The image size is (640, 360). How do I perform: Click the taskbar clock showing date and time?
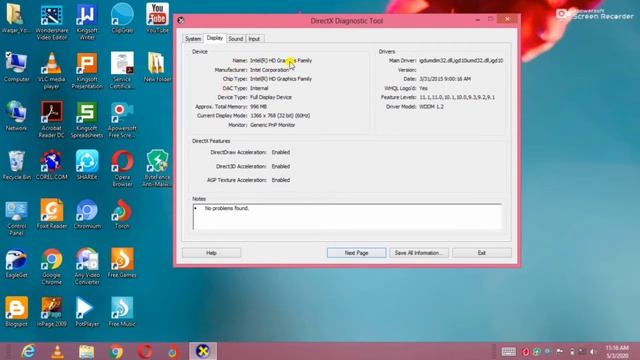pos(617,351)
